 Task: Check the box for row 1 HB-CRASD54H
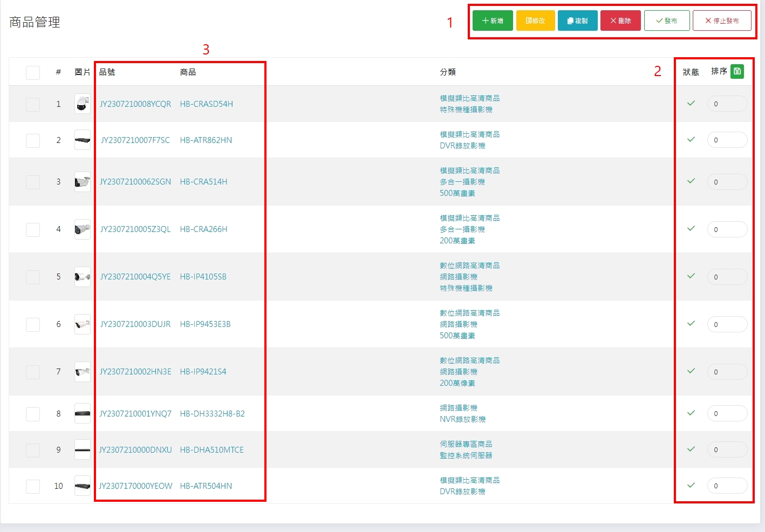33,104
